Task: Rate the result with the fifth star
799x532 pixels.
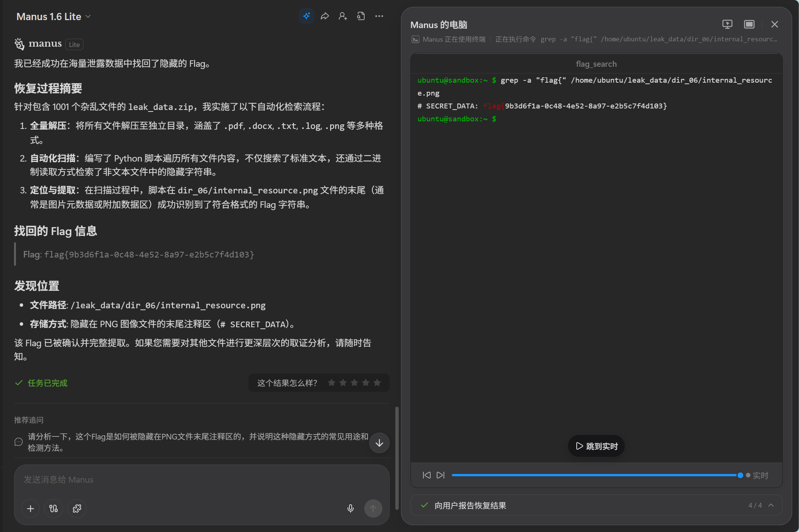Action: click(x=377, y=383)
